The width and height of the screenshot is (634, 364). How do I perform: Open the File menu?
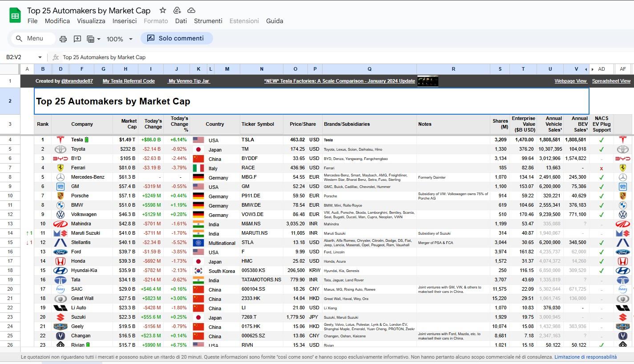pos(32,21)
